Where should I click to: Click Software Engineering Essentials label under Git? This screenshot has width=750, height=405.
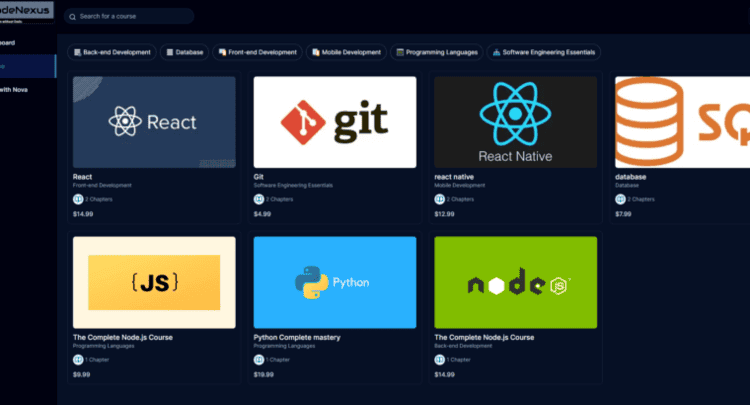[293, 186]
